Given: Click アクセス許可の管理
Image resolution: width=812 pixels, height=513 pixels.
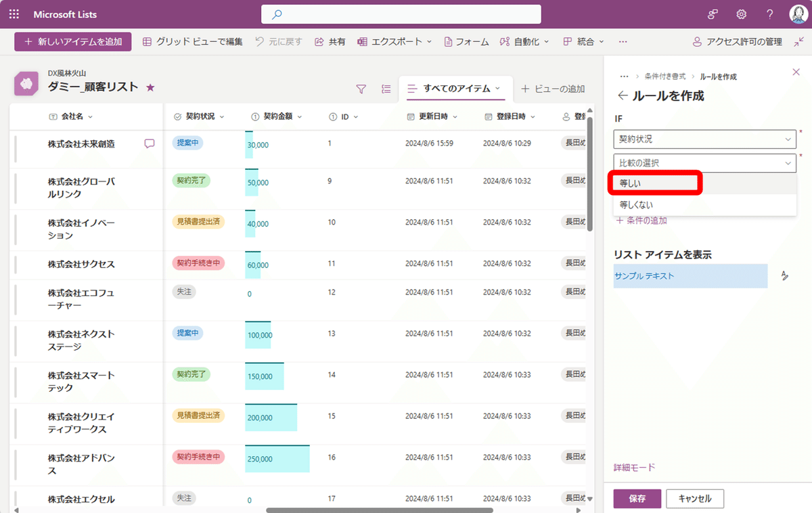Looking at the screenshot, I should click(x=737, y=42).
